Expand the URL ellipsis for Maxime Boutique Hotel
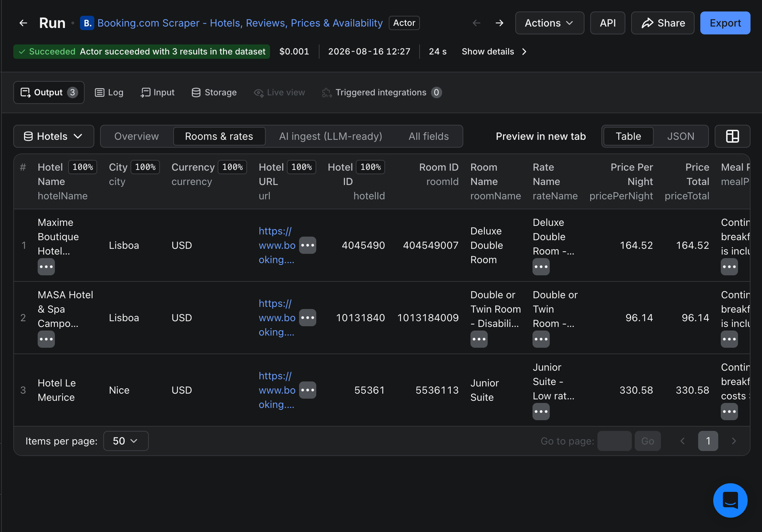 click(x=308, y=245)
